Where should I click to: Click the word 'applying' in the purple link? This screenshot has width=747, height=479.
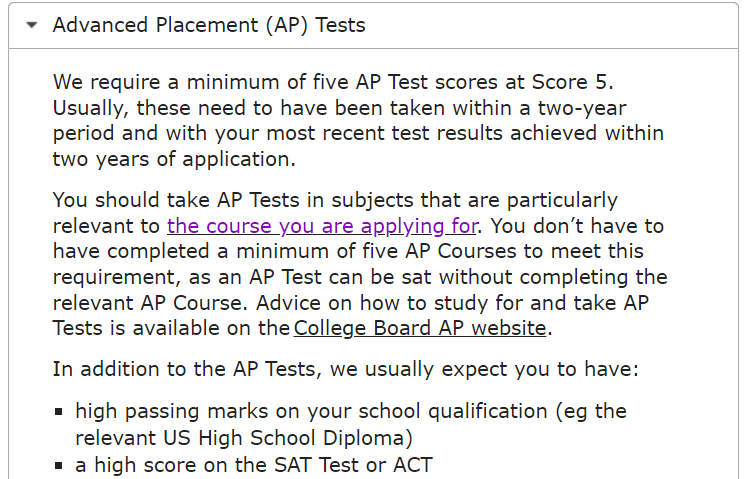(402, 226)
